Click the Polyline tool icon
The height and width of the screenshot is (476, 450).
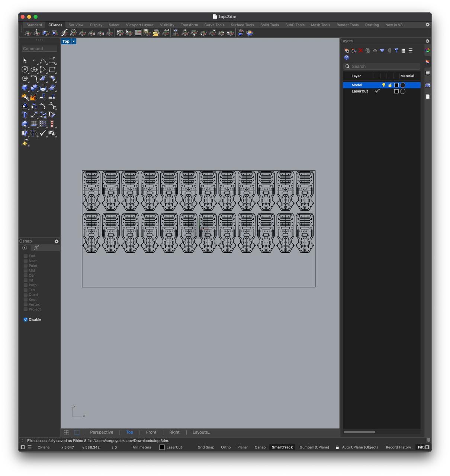[43, 61]
